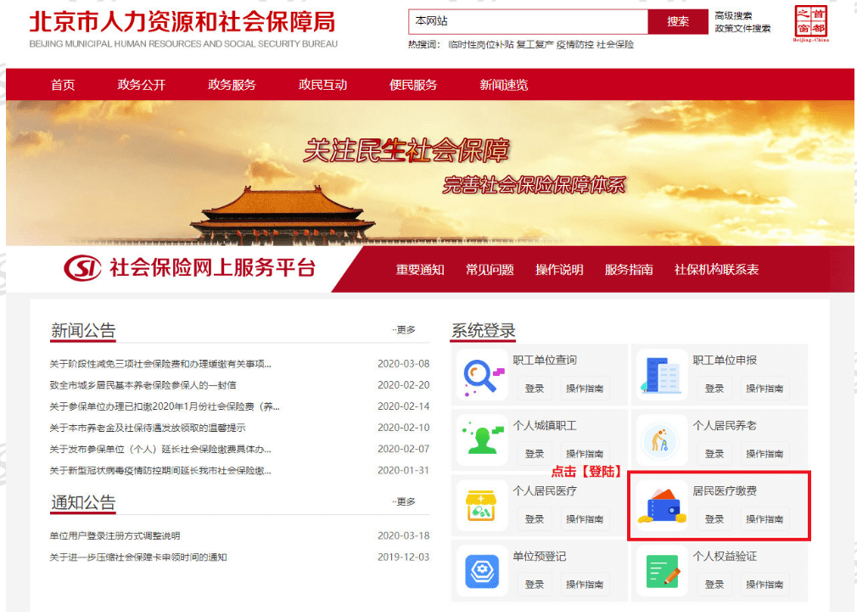Open the 政务公开 menu
The image size is (857, 616).
point(141,85)
